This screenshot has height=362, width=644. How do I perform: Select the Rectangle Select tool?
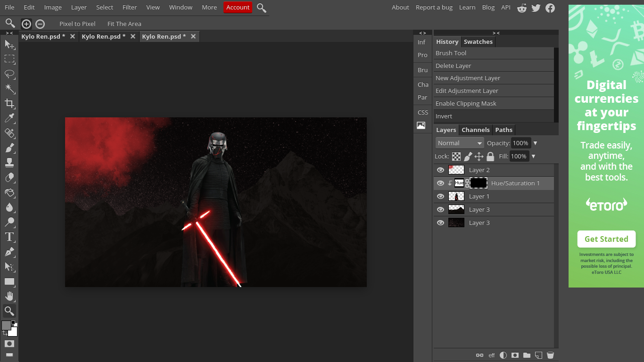(9, 59)
